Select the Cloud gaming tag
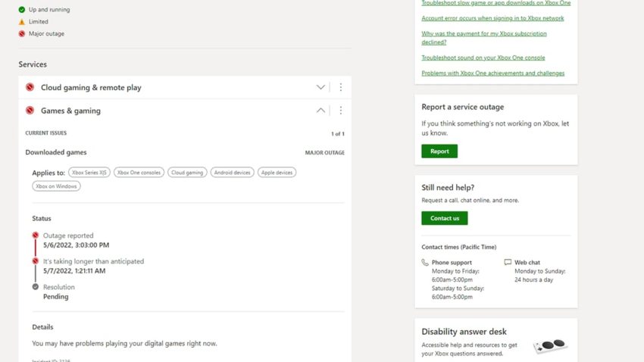This screenshot has width=644, height=362. coord(187,173)
